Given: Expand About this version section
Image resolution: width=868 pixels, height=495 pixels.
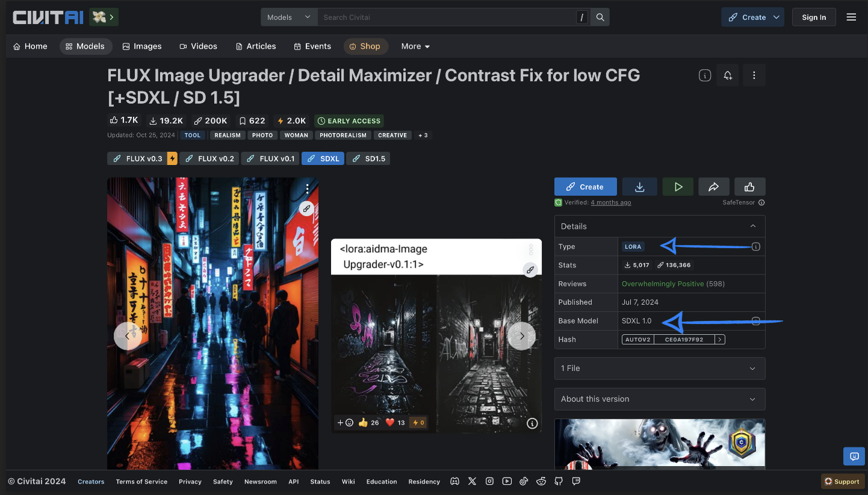Looking at the screenshot, I should (659, 399).
